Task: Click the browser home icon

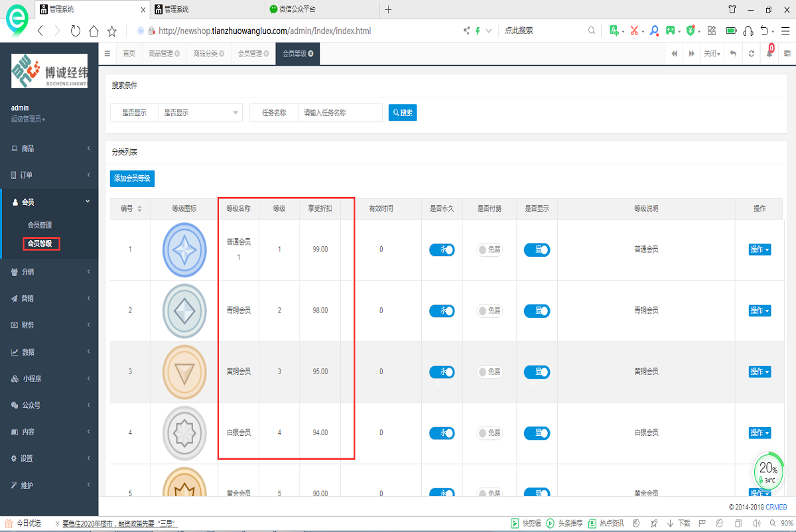Action: [x=94, y=31]
